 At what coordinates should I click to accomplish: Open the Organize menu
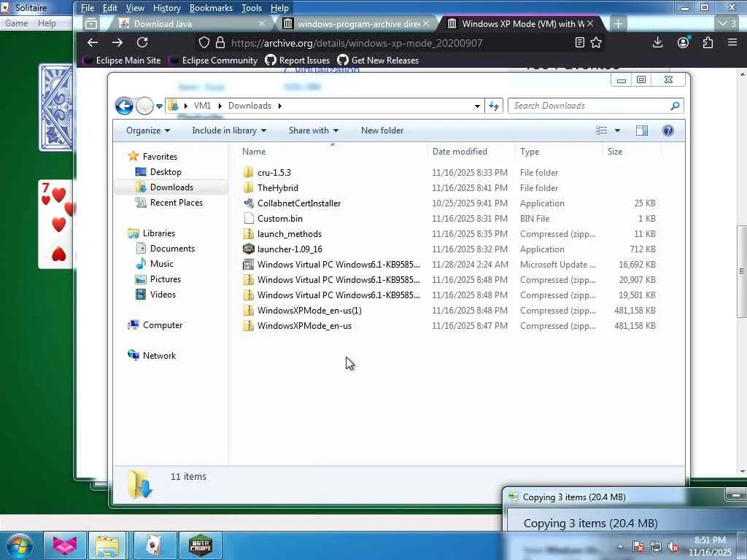click(x=147, y=131)
